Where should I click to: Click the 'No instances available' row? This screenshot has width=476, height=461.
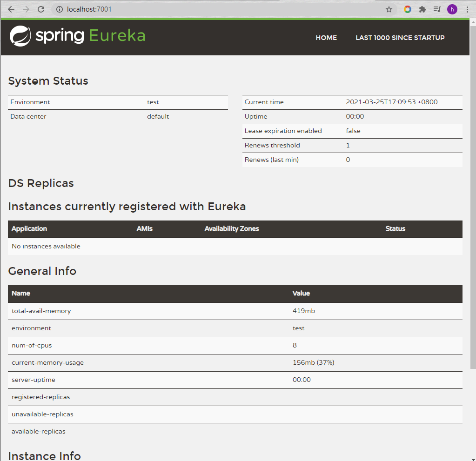235,247
